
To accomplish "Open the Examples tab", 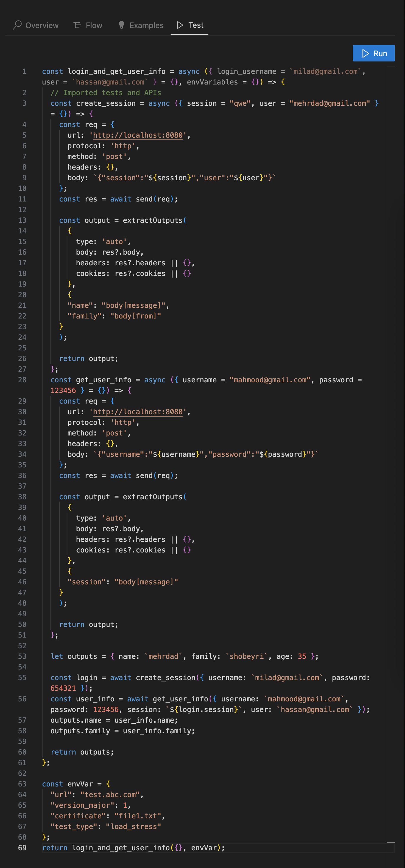I will coord(141,25).
